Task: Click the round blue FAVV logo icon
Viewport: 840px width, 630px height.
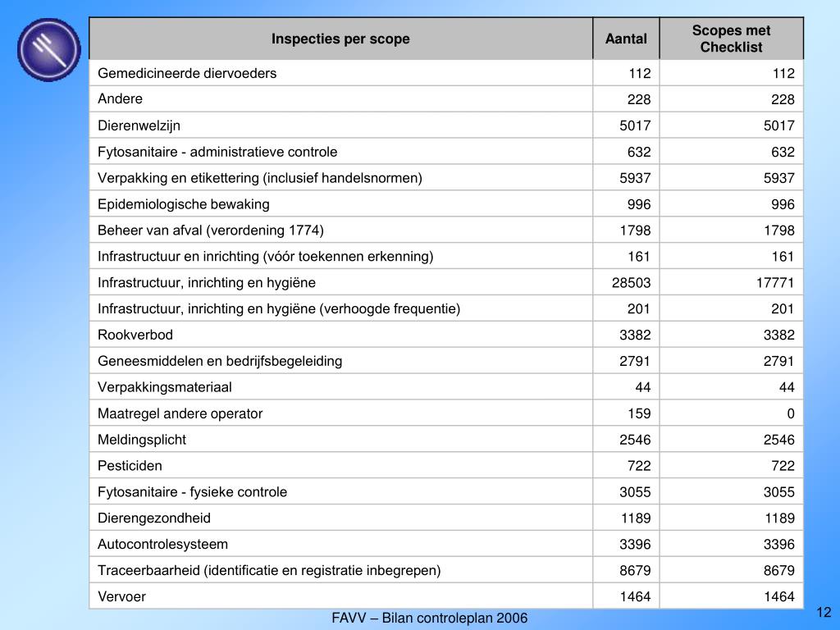Action: pyautogui.click(x=48, y=50)
